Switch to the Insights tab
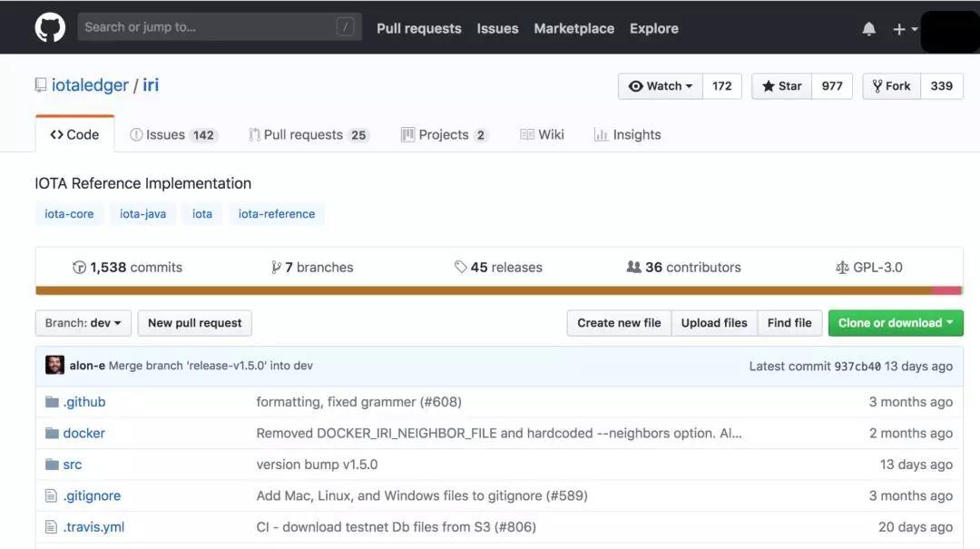Screen dimensions: 980x549 627,134
